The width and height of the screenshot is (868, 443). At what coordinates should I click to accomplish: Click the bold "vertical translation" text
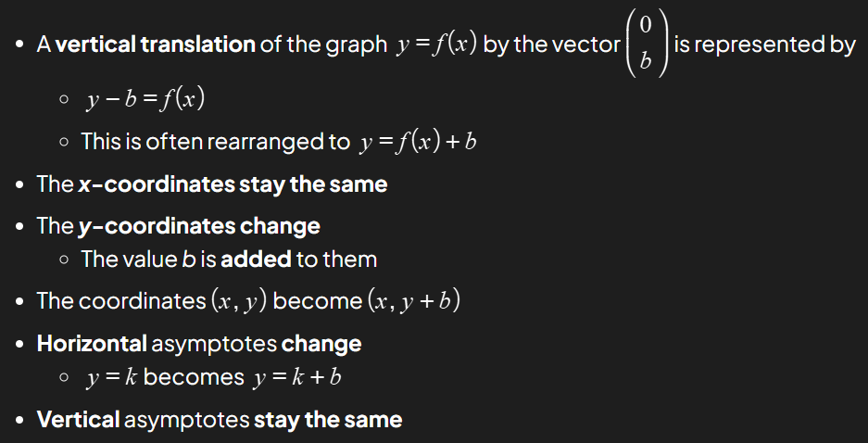155,44
